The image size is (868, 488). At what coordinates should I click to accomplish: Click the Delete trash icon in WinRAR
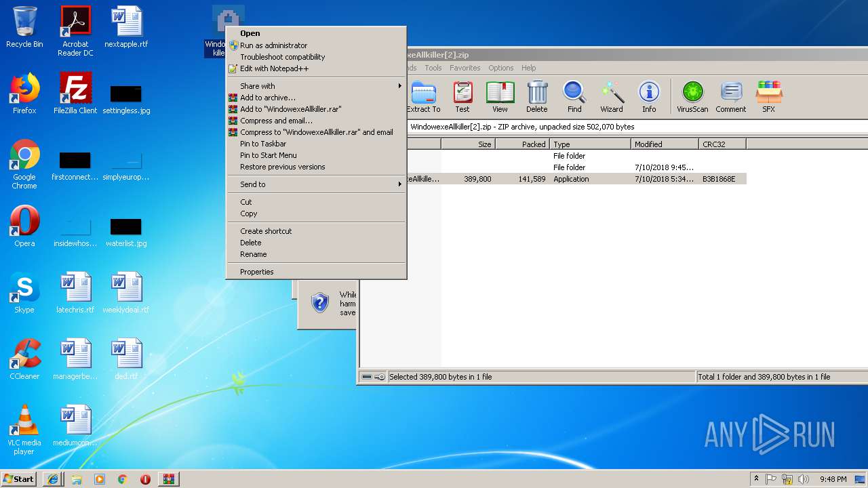537,97
